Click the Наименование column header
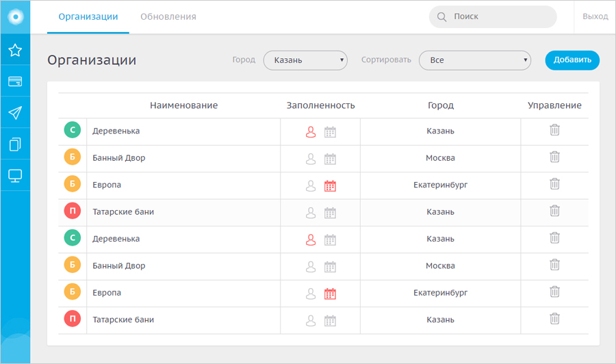The height and width of the screenshot is (364, 616). (x=183, y=105)
